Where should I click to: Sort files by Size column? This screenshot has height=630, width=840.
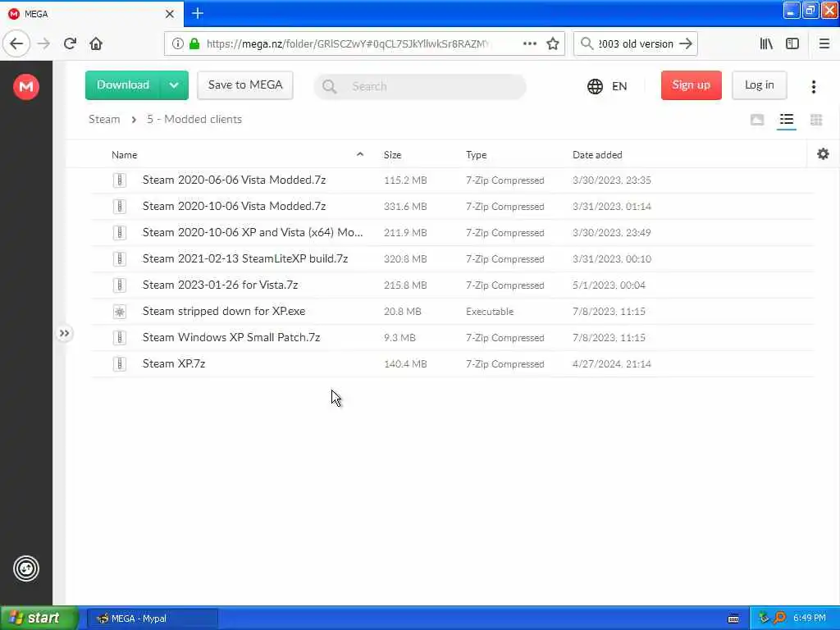(392, 155)
